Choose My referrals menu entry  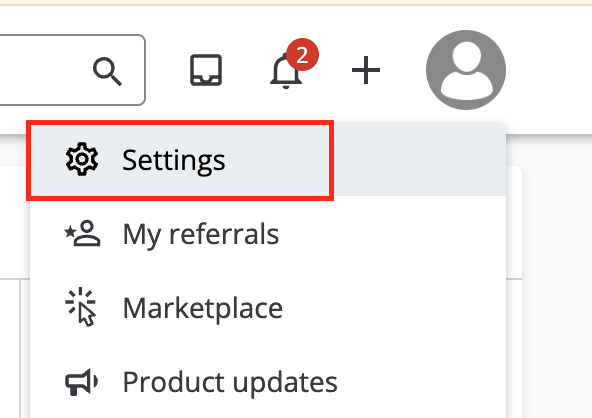(268, 233)
